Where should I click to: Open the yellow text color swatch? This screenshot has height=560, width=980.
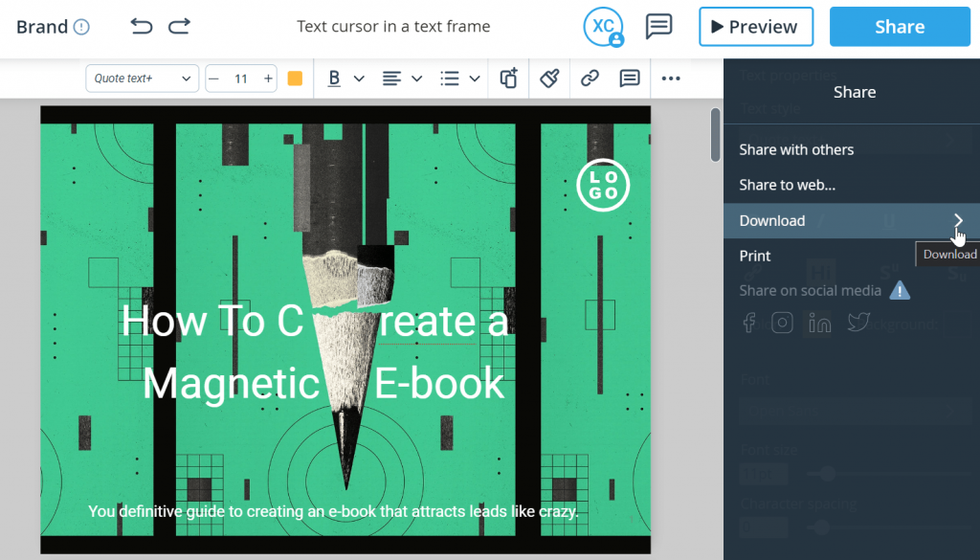295,78
